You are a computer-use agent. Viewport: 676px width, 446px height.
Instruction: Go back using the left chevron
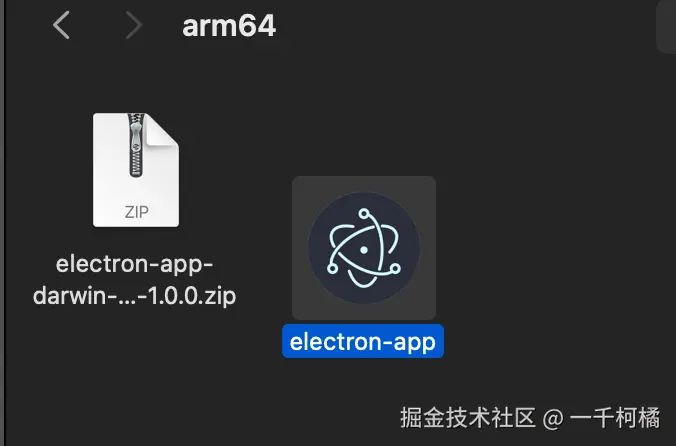(61, 25)
